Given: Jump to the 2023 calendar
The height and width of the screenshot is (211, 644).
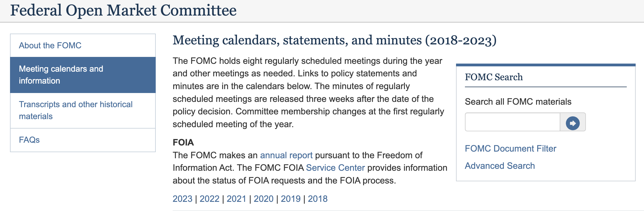Looking at the screenshot, I should 182,199.
